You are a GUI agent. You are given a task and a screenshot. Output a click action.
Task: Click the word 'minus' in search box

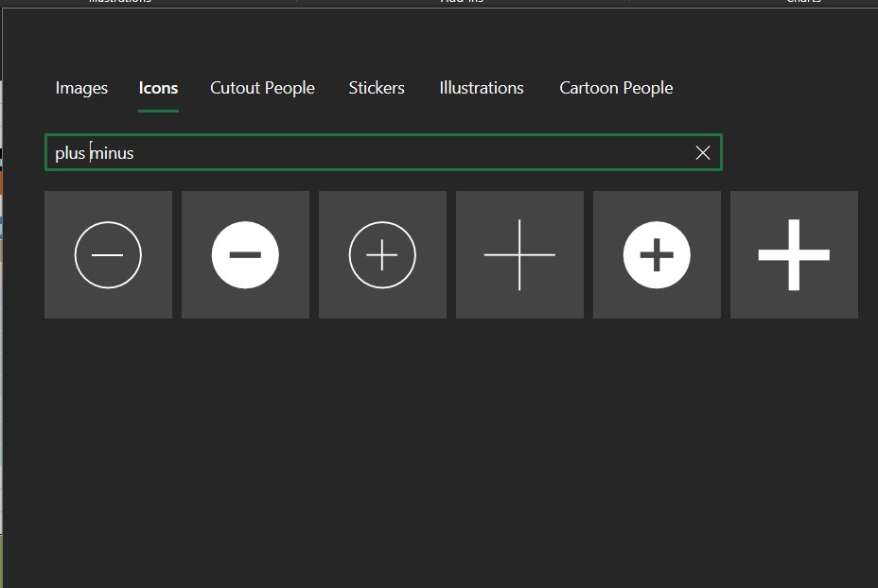[x=113, y=153]
